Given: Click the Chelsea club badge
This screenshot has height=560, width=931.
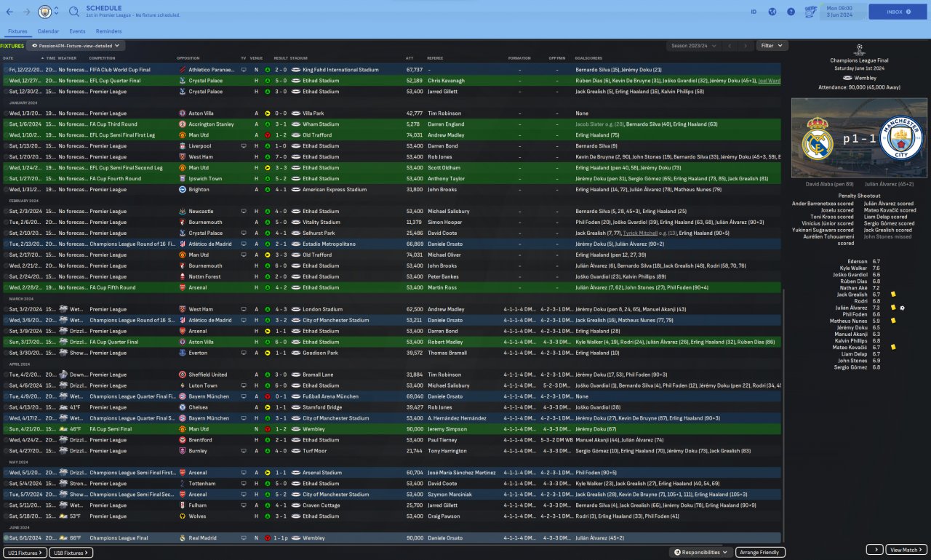Looking at the screenshot, I should click(182, 407).
